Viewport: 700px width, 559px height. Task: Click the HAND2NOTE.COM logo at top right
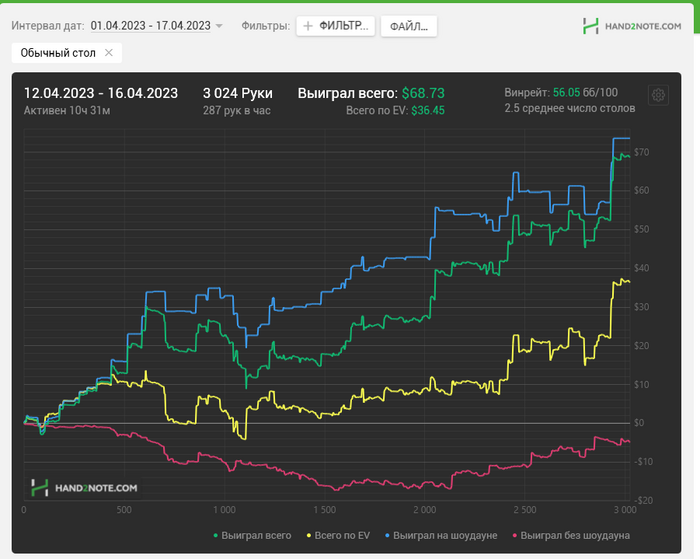(632, 26)
